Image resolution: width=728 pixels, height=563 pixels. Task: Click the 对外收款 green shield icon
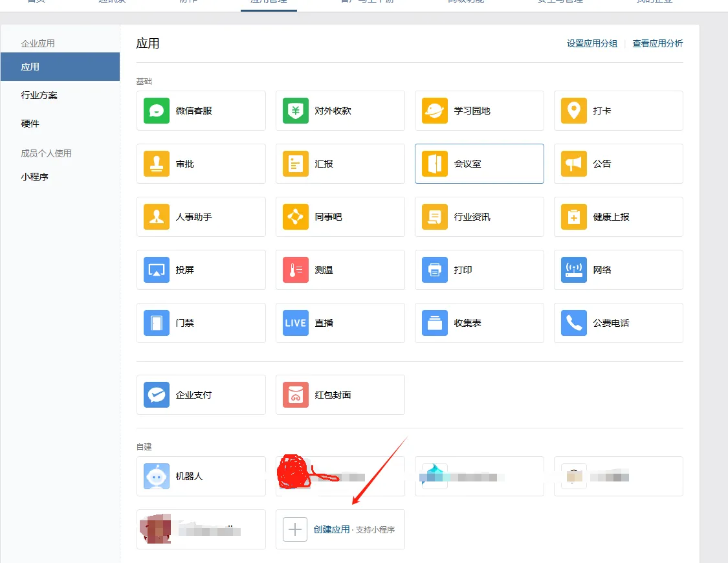295,111
